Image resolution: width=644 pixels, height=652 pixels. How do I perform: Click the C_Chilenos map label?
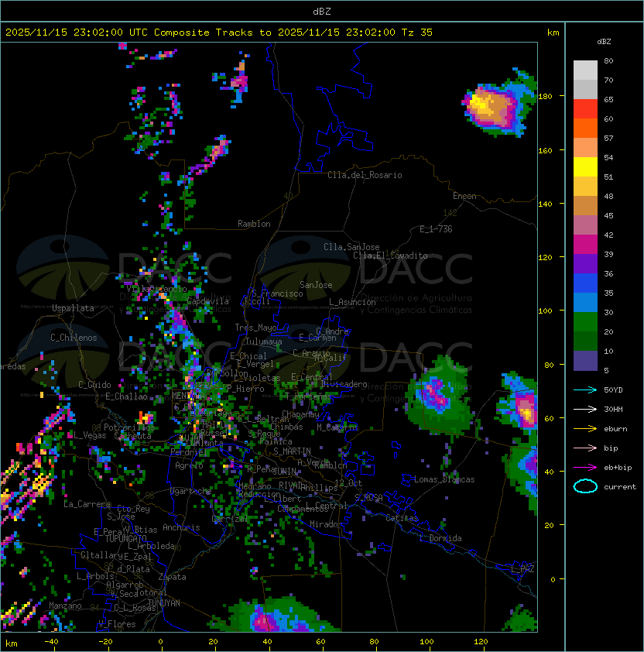[x=74, y=338]
